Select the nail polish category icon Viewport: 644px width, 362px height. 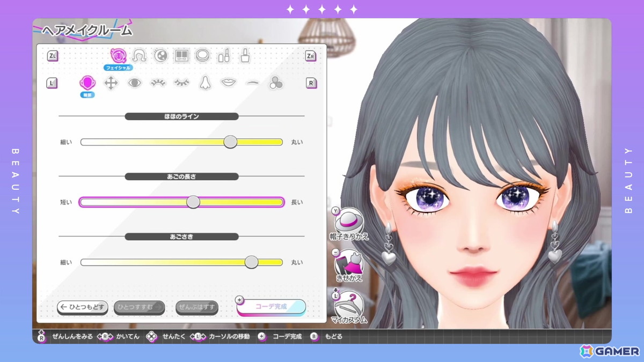pos(246,55)
